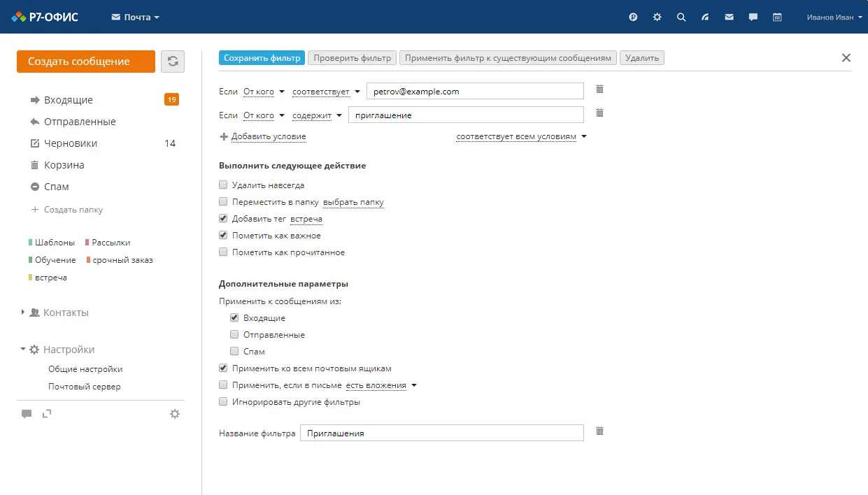Select the 'срочный заказ' colored tag

122,260
